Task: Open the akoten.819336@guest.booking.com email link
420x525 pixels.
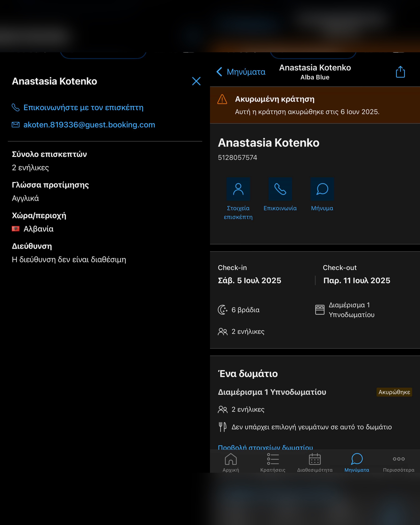Action: 89,125
